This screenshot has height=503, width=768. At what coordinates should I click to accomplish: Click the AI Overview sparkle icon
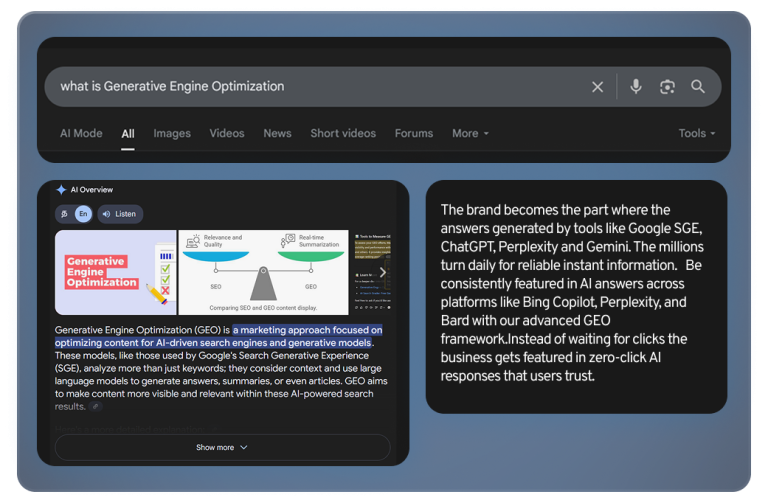pos(61,190)
